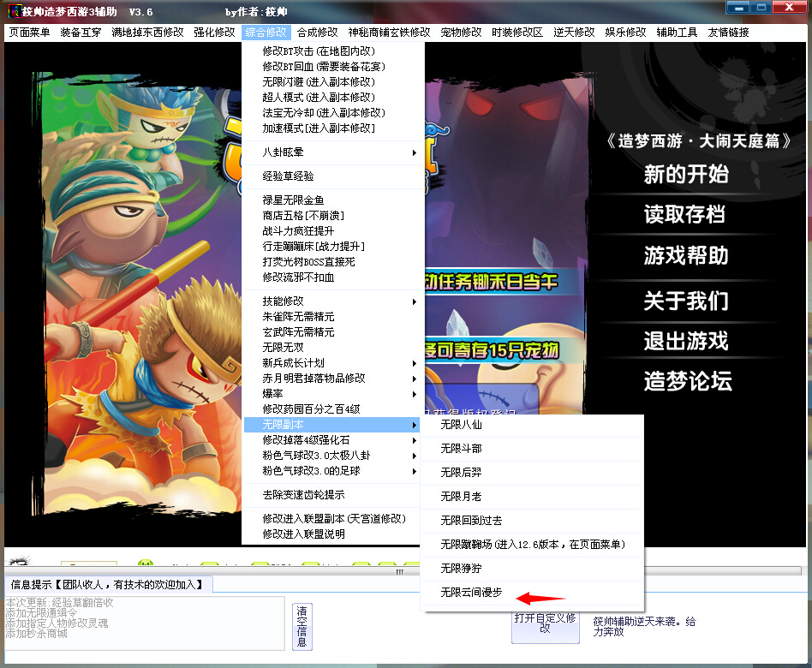This screenshot has width=812, height=668.
Task: Select 加速模式 menu entry
Action: pos(331,128)
